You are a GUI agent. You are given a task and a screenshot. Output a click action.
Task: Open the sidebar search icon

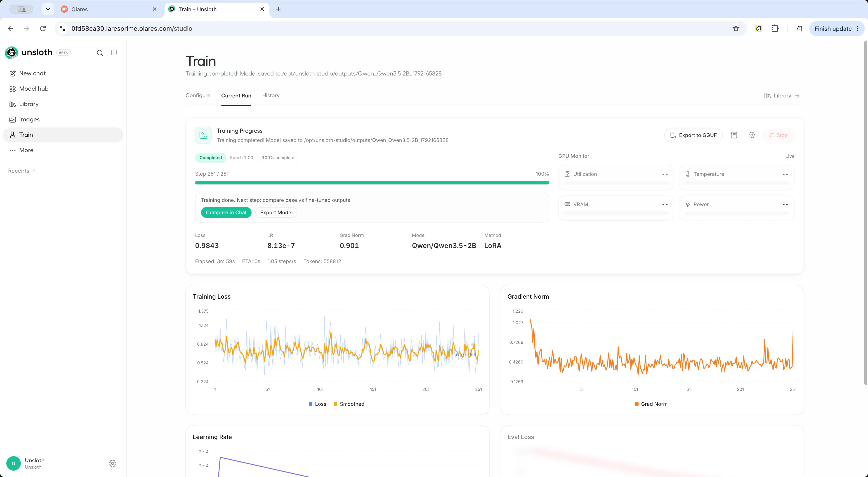tap(100, 53)
